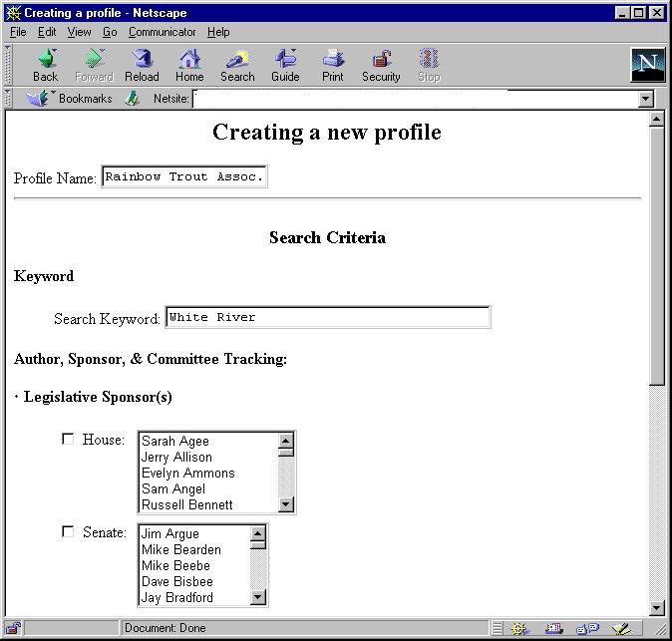Click the Document: Done status text
The image size is (672, 641).
pyautogui.click(x=165, y=628)
